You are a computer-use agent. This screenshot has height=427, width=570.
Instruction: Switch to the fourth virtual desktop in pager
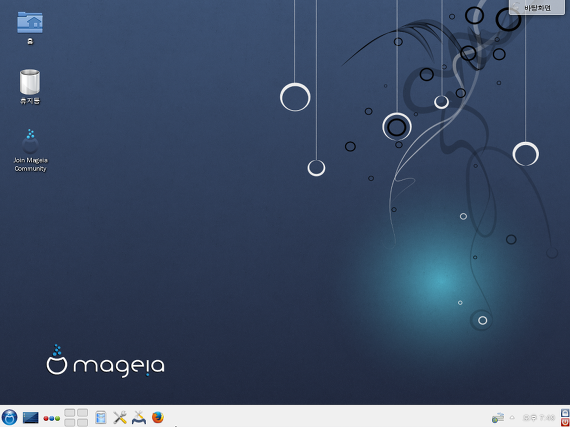coord(83,422)
